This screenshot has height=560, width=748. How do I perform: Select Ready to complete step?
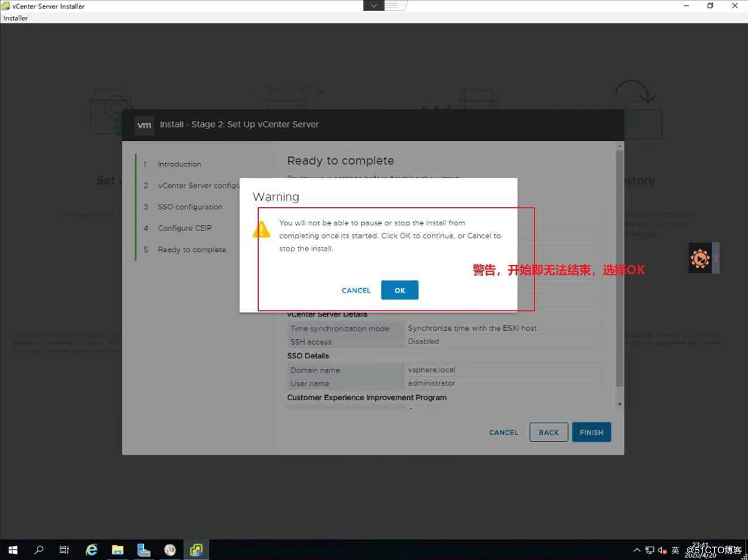pyautogui.click(x=192, y=250)
